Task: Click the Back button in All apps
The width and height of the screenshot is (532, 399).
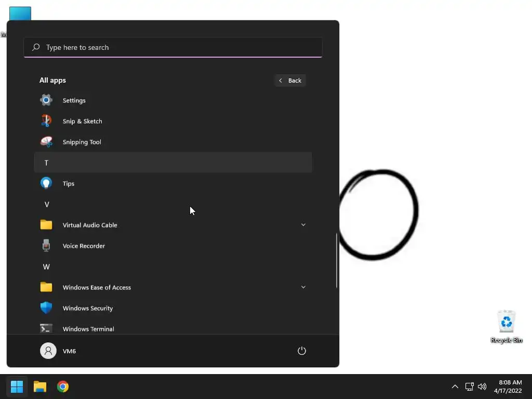Action: (x=290, y=81)
